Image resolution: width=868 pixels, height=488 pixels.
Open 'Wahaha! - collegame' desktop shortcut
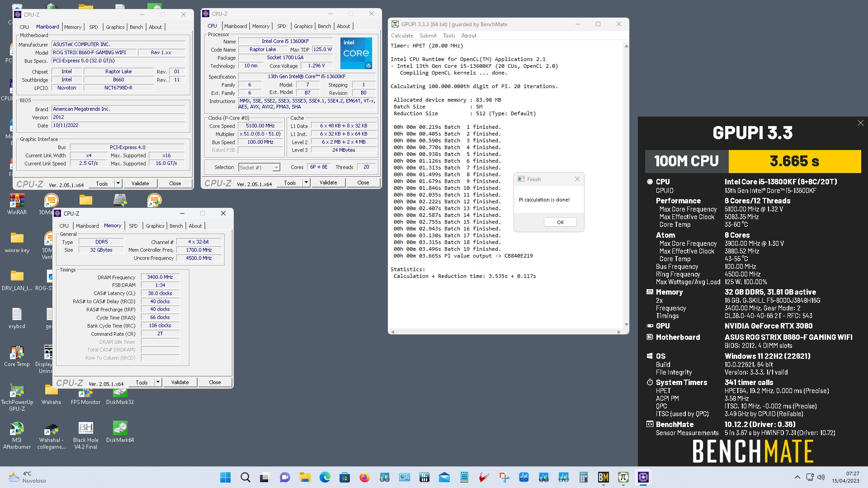click(x=51, y=435)
